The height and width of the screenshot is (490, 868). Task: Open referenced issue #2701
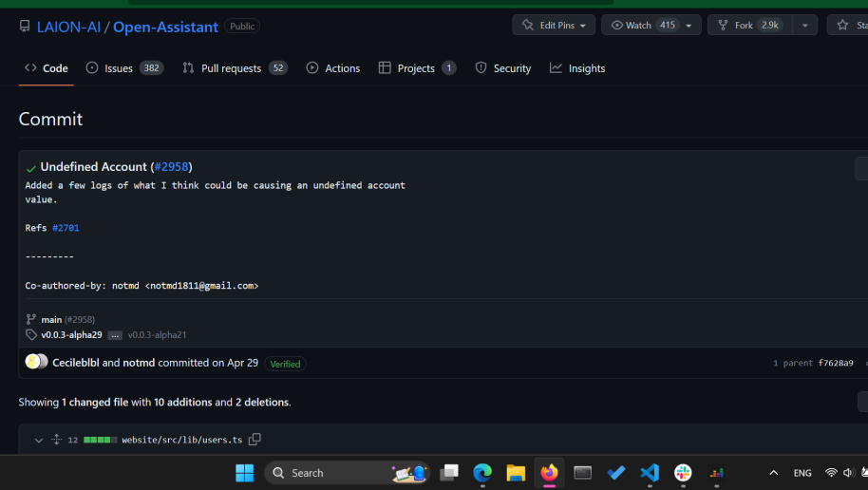66,228
